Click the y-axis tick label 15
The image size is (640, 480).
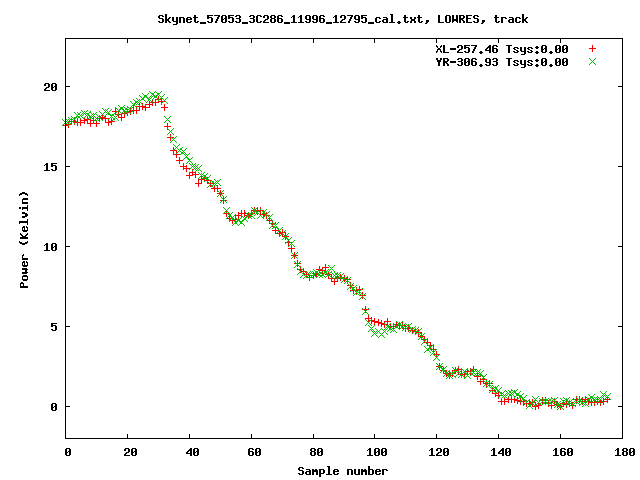[51, 167]
